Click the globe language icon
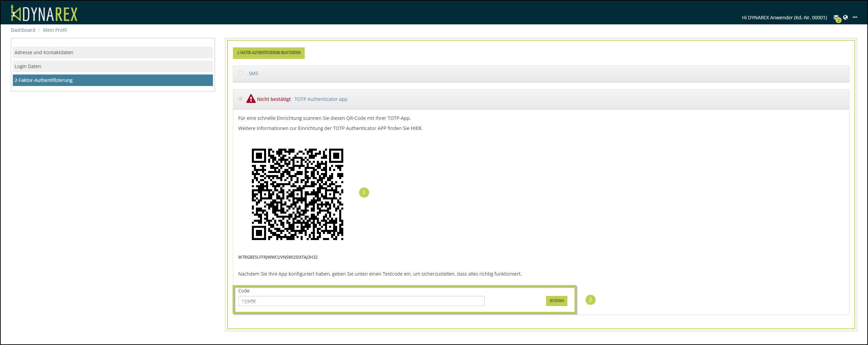868x345 pixels. (845, 17)
